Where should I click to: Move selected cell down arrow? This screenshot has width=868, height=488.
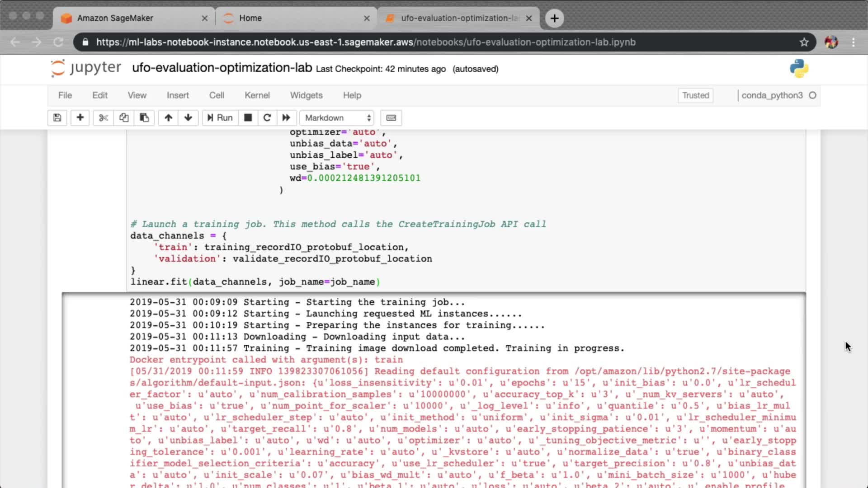pos(188,118)
